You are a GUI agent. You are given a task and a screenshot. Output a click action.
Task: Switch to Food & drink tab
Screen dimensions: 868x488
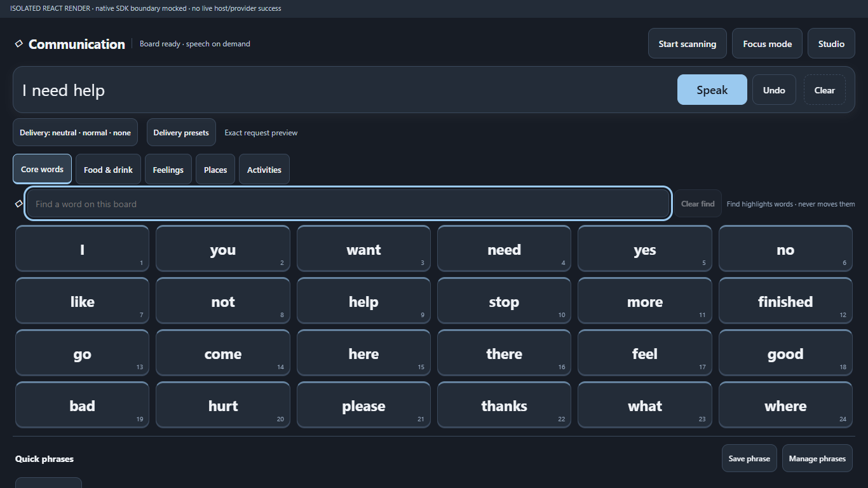tap(108, 169)
